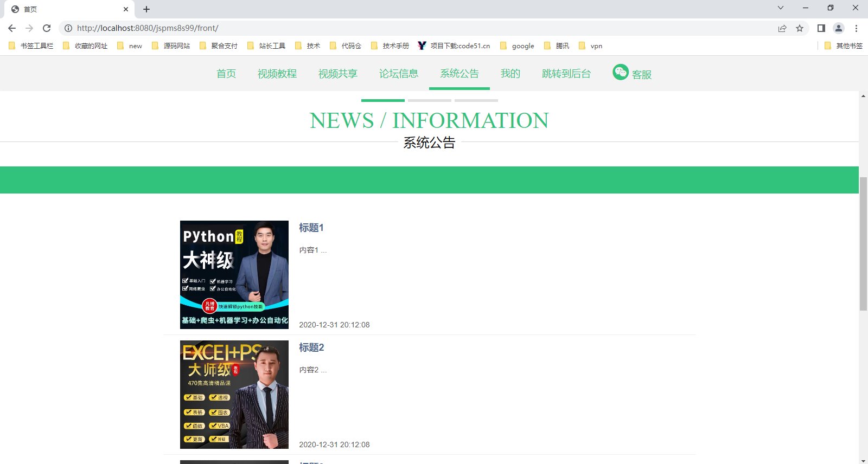Viewport: 868px width, 464px height.
Task: Click the 内容2 ... summary text
Action: pos(313,370)
